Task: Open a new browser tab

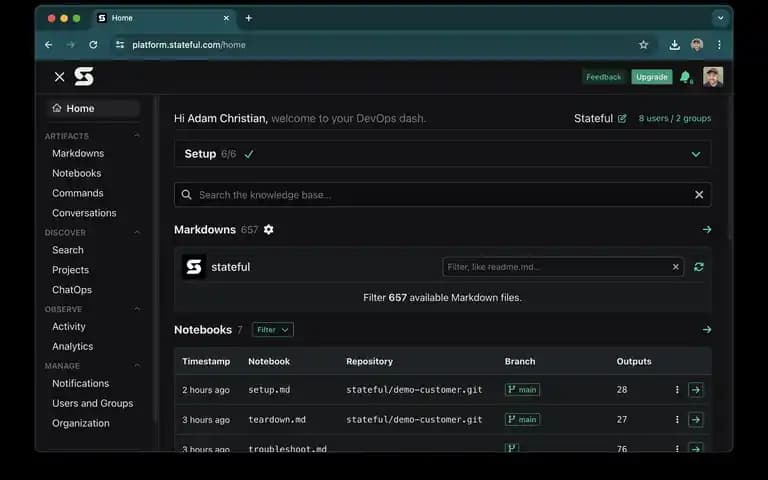Action: [x=249, y=18]
